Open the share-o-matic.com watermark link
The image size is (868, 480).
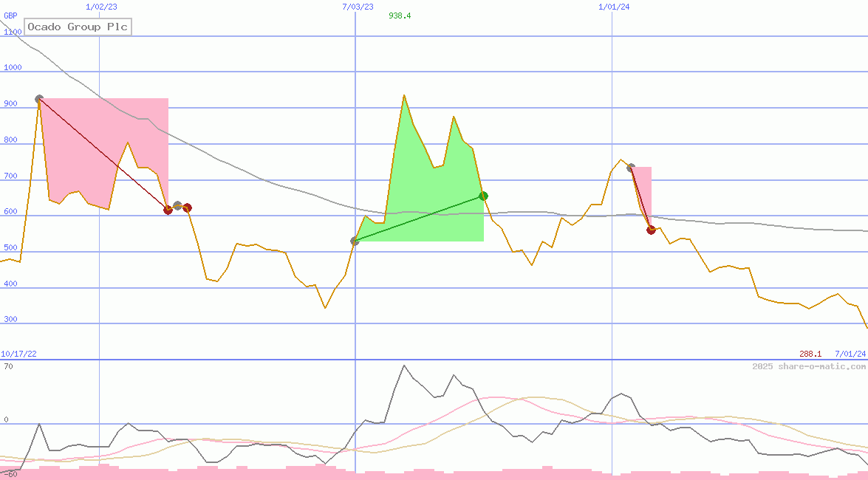(x=809, y=366)
